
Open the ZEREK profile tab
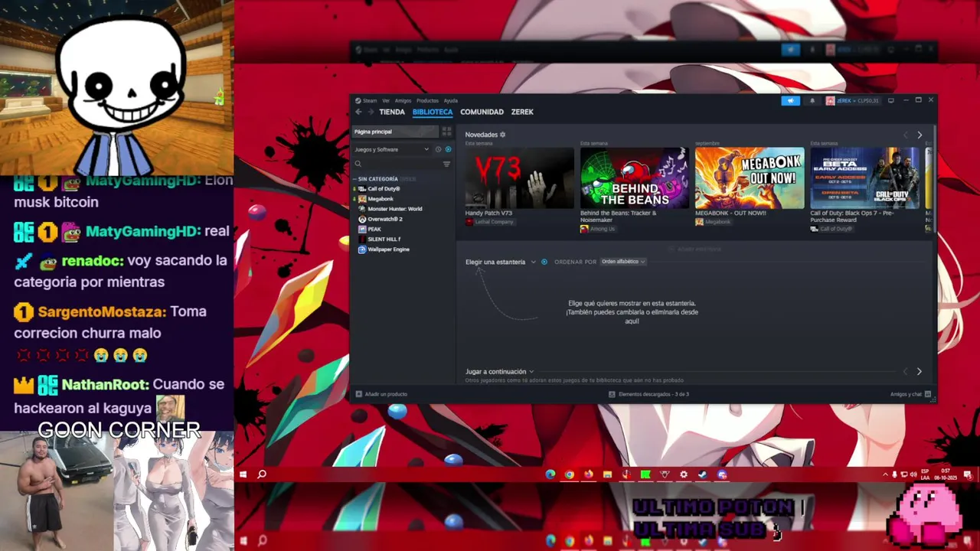tap(522, 112)
